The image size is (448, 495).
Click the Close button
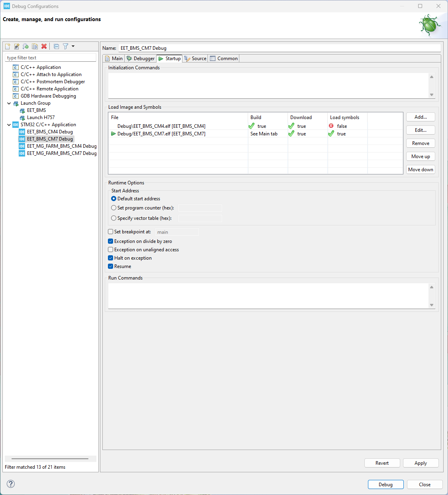(x=425, y=485)
